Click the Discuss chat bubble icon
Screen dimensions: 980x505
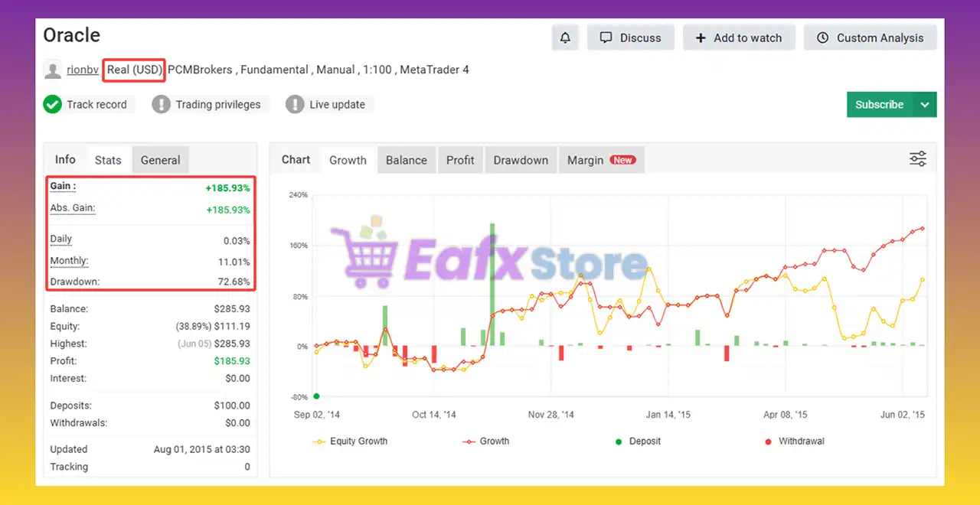coord(606,37)
